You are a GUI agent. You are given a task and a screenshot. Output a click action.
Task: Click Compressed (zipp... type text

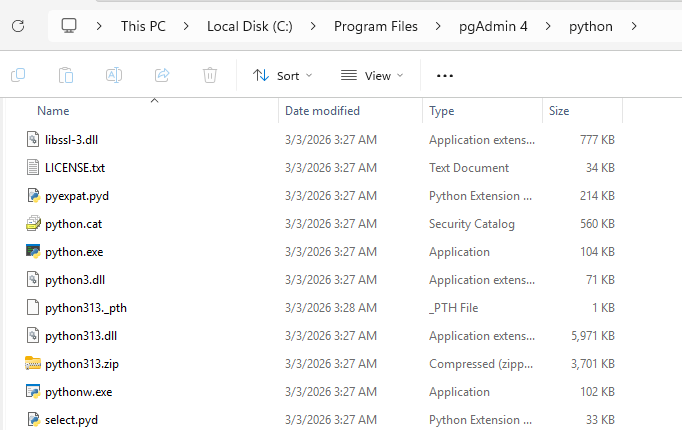[481, 363]
